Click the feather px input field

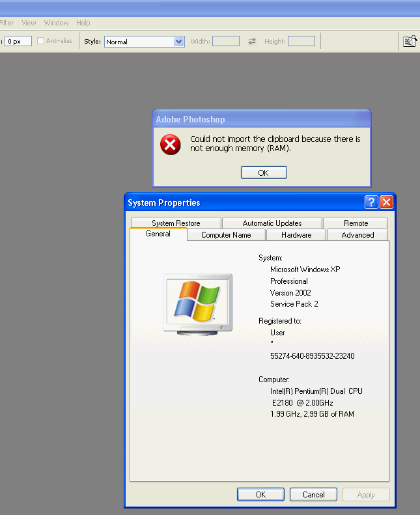[x=18, y=41]
